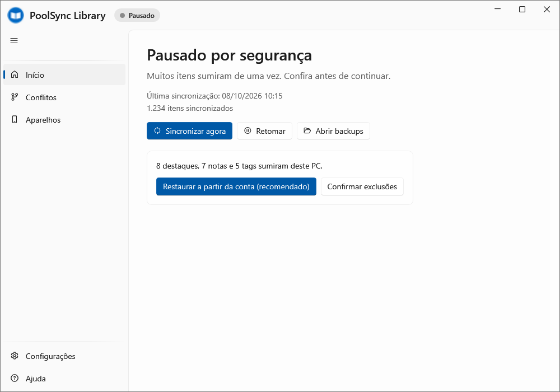This screenshot has height=392, width=560.
Task: Minimize the PoolSync window
Action: (497, 9)
